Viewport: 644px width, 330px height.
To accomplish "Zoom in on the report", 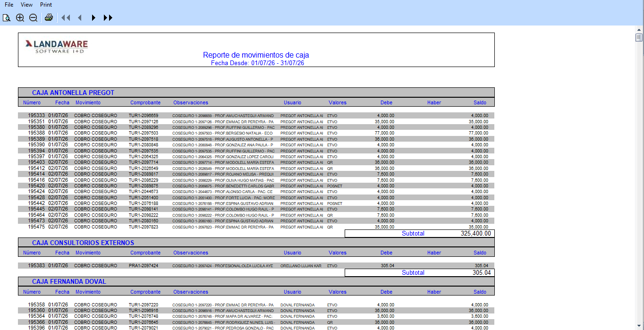I will point(20,18).
